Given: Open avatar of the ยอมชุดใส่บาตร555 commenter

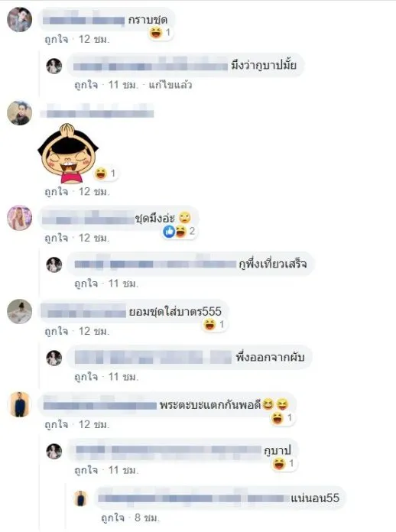Looking at the screenshot, I should [19, 311].
